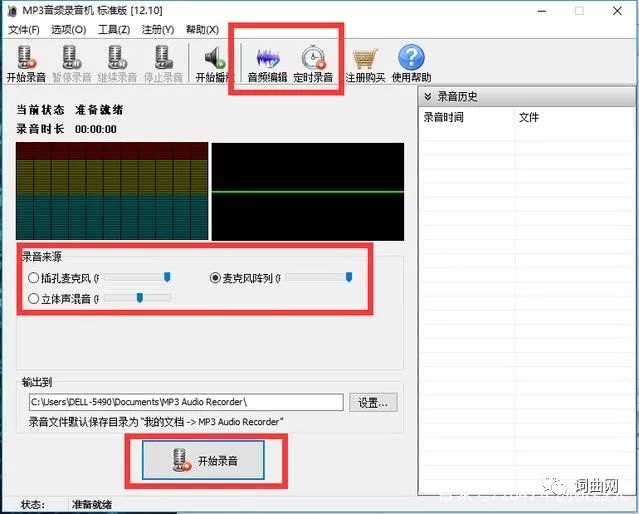Click the spectrum level meter display
Viewport: 639px width, 514px height.
tap(112, 191)
